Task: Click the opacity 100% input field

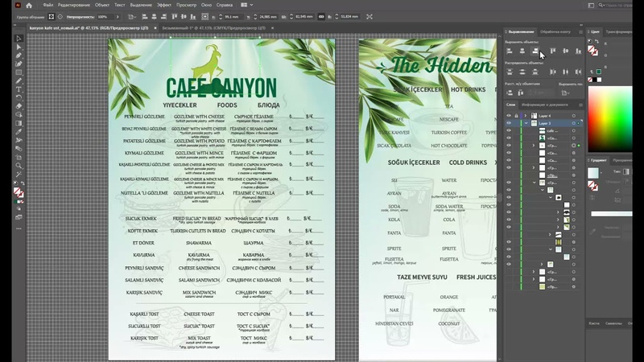Action: pyautogui.click(x=105, y=17)
